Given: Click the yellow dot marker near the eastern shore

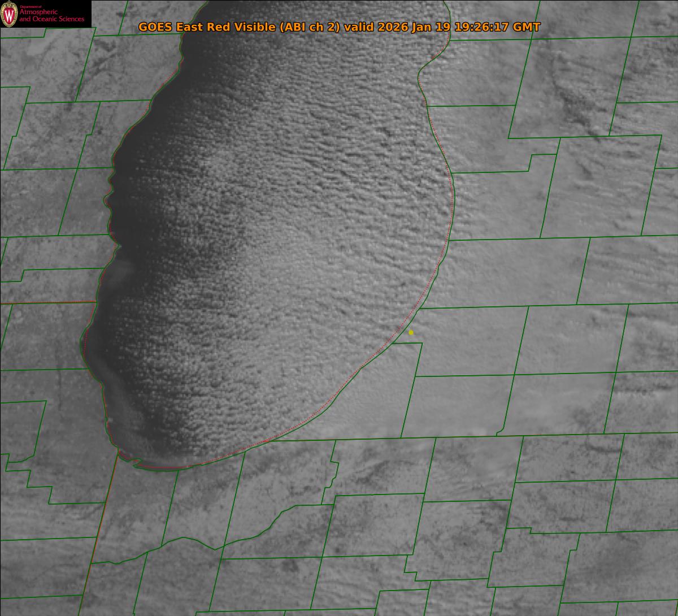Looking at the screenshot, I should [x=411, y=332].
